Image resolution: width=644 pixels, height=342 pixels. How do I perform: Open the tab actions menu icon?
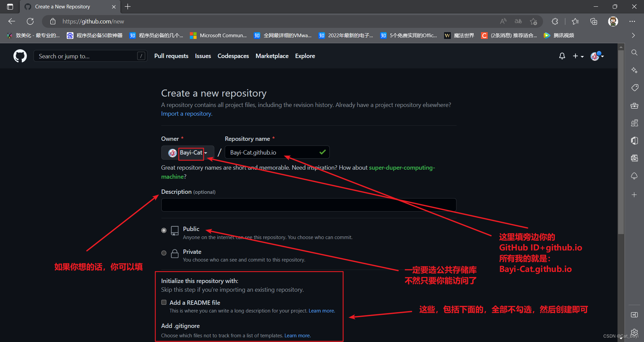point(10,7)
